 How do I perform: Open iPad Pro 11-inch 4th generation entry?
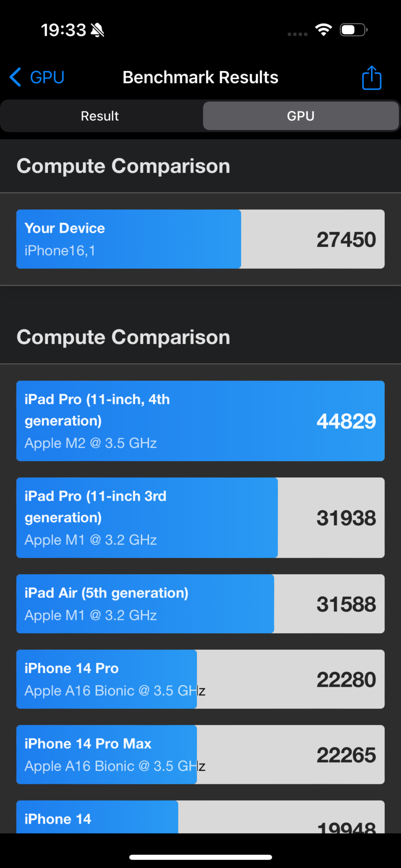(x=200, y=421)
